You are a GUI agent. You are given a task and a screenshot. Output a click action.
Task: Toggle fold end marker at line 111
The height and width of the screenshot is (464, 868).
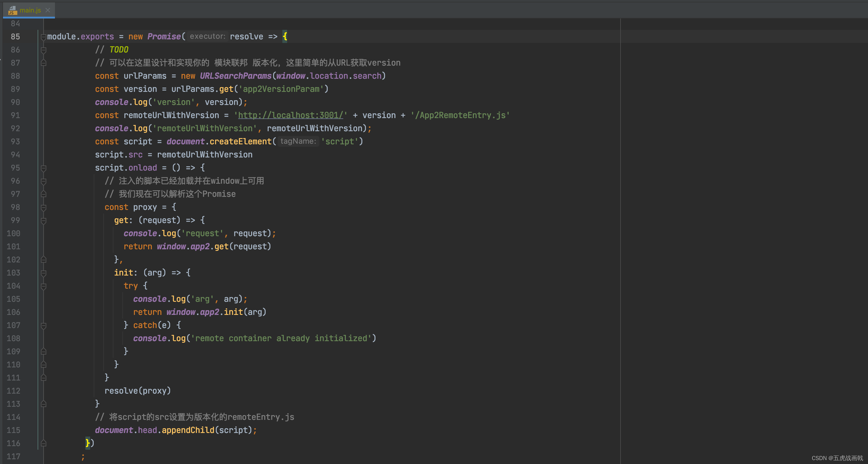click(44, 378)
